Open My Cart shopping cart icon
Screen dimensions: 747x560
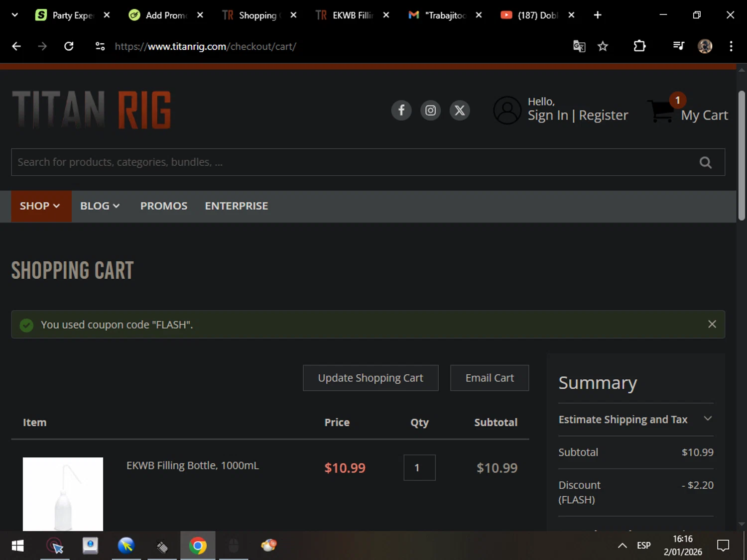661,111
